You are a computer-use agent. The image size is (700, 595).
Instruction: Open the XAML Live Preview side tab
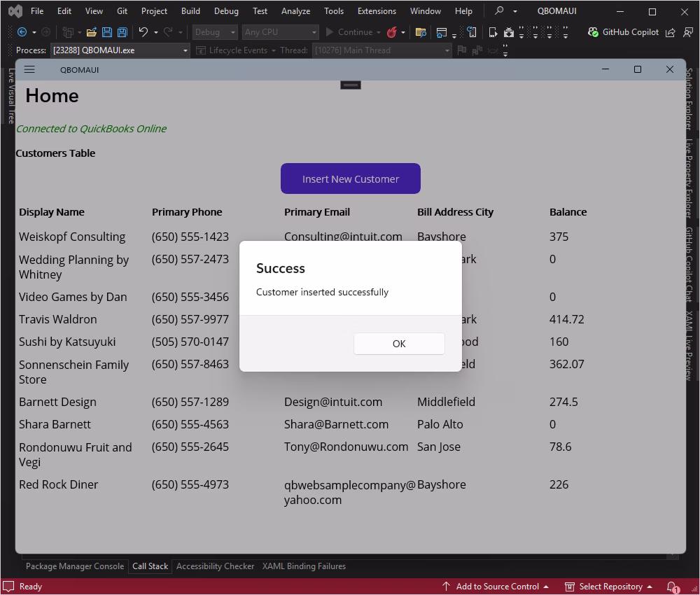(x=689, y=346)
